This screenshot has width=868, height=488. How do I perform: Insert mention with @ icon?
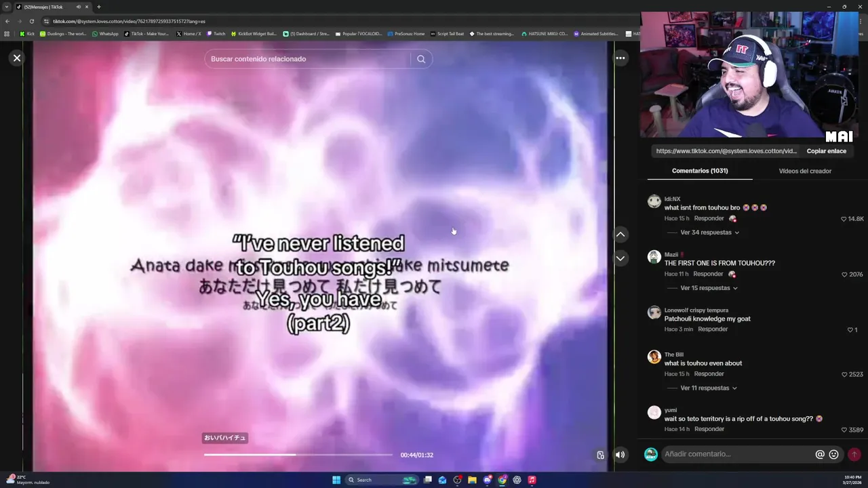(x=820, y=455)
